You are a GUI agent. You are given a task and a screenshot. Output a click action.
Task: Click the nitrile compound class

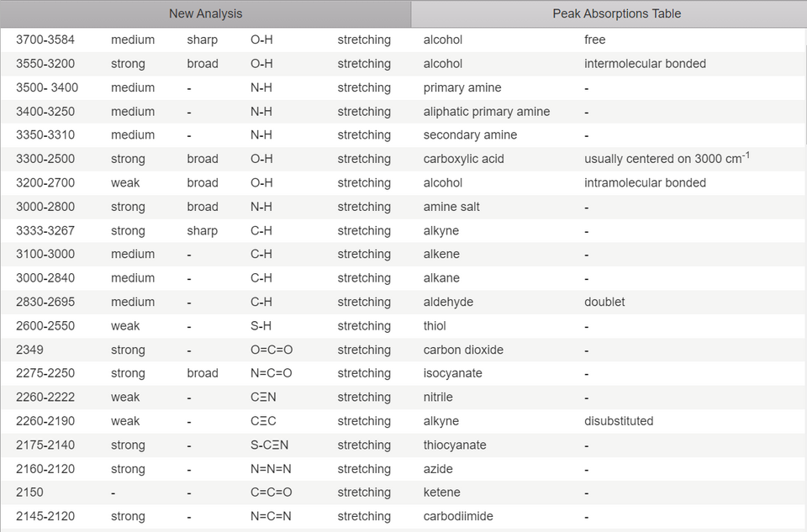tap(438, 398)
